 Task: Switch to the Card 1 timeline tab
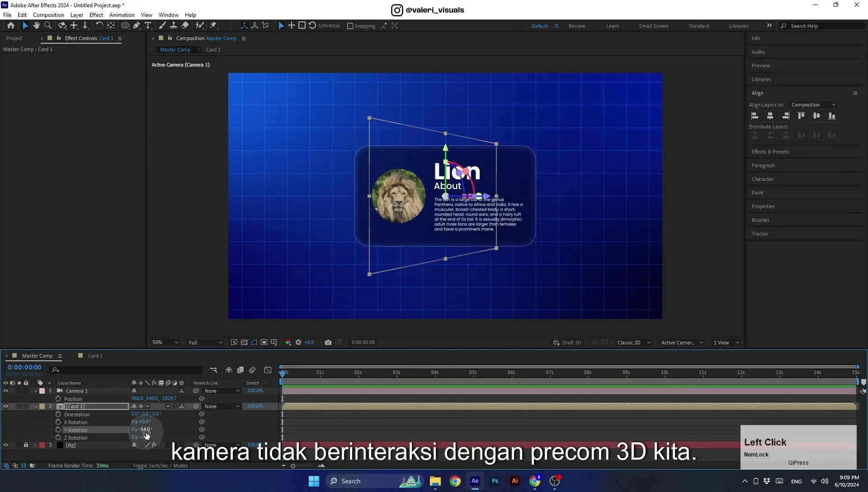pyautogui.click(x=95, y=356)
